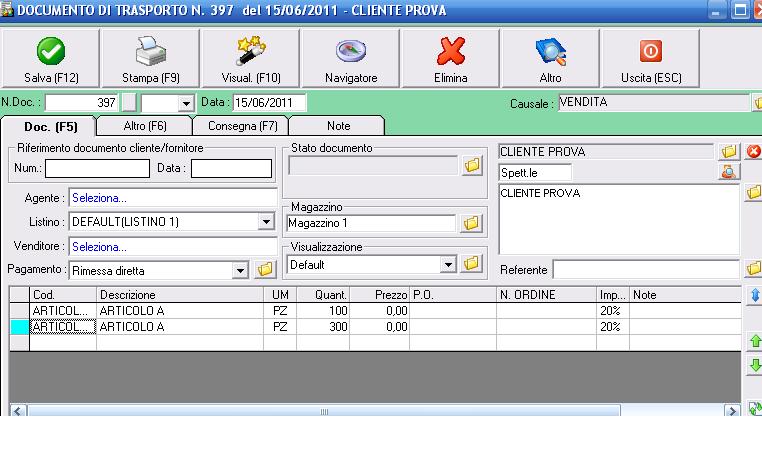Click the small button next to N.Doc. 397
The height and width of the screenshot is (450, 762).
[x=129, y=103]
